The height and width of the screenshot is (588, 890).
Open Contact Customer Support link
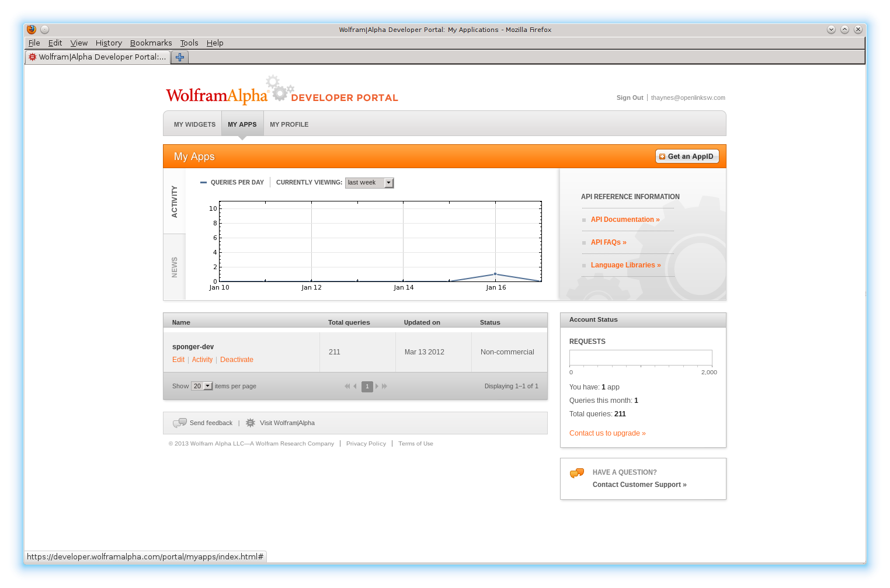point(639,485)
